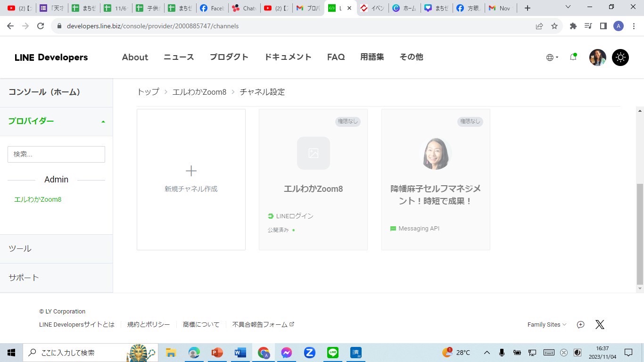Open Word from the taskbar
This screenshot has height=362, width=644.
pyautogui.click(x=240, y=353)
